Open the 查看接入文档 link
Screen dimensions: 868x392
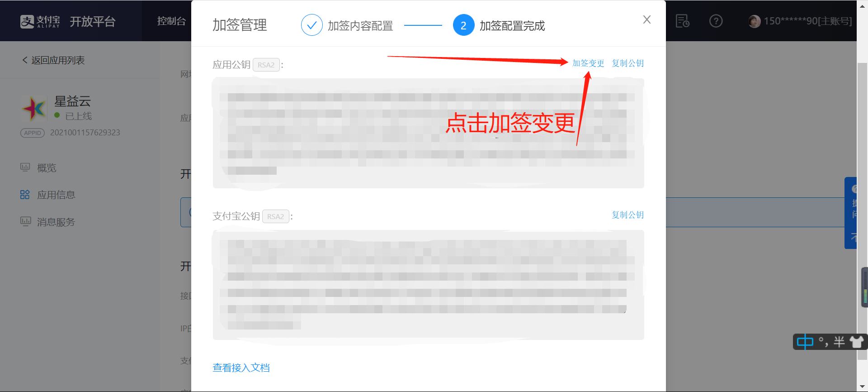241,368
